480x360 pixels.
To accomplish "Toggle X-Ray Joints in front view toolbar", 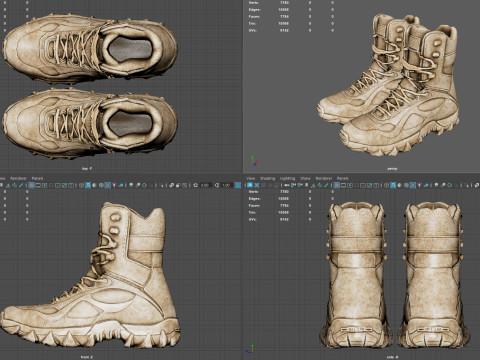I will click(184, 185).
